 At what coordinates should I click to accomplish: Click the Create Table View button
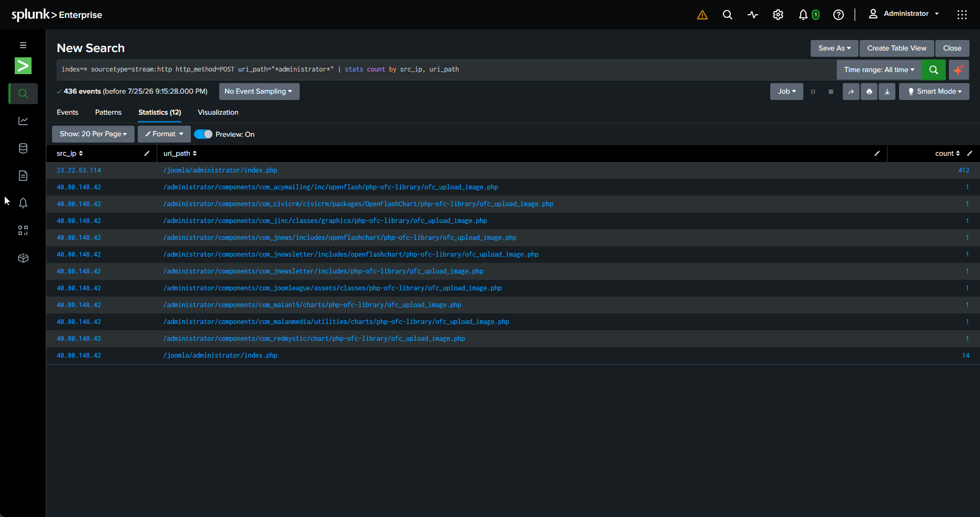897,48
